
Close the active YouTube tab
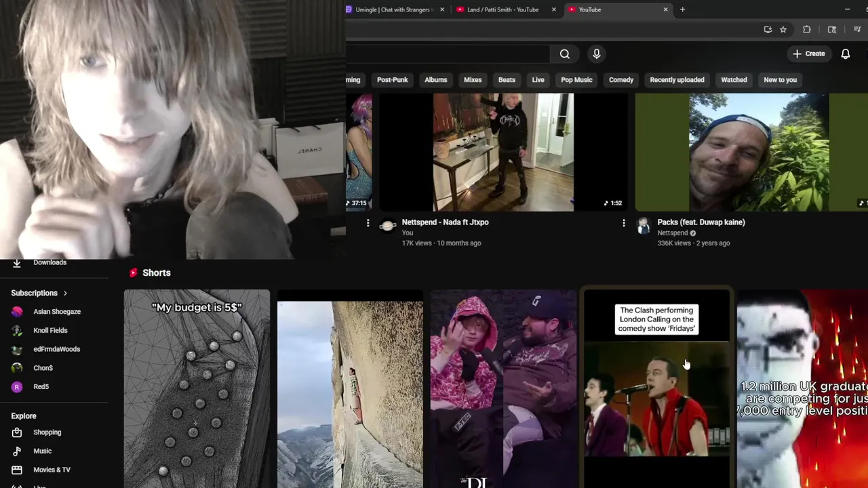pos(665,9)
